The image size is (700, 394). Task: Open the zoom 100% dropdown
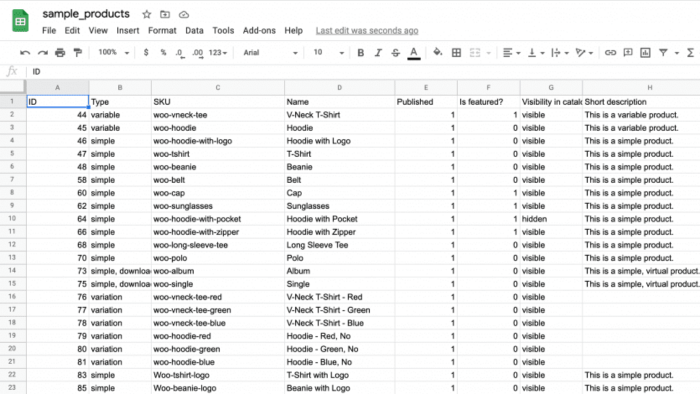(113, 53)
